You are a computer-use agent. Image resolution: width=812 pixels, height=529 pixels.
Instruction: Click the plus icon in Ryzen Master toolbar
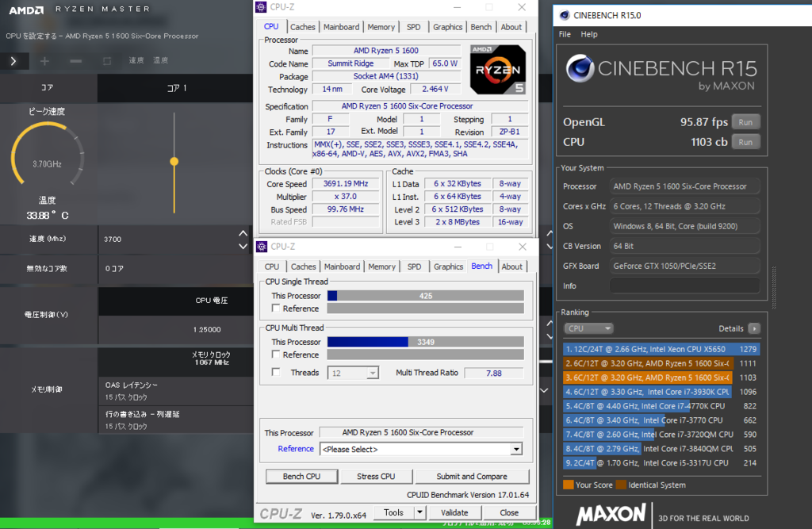[x=44, y=61]
